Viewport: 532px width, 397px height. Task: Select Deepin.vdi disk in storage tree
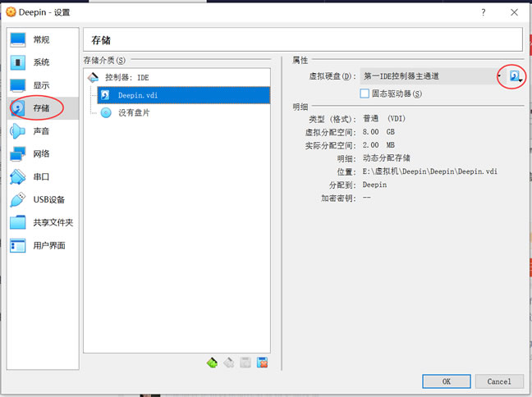coord(184,95)
